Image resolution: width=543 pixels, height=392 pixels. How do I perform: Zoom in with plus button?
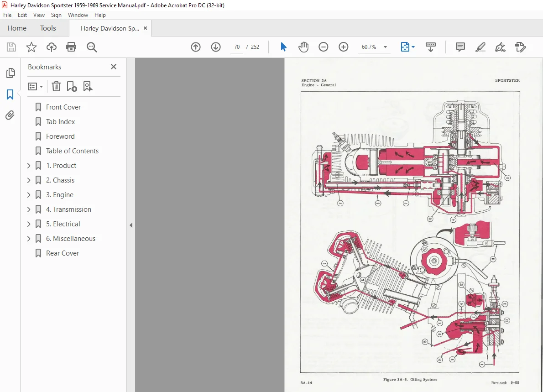pyautogui.click(x=344, y=47)
